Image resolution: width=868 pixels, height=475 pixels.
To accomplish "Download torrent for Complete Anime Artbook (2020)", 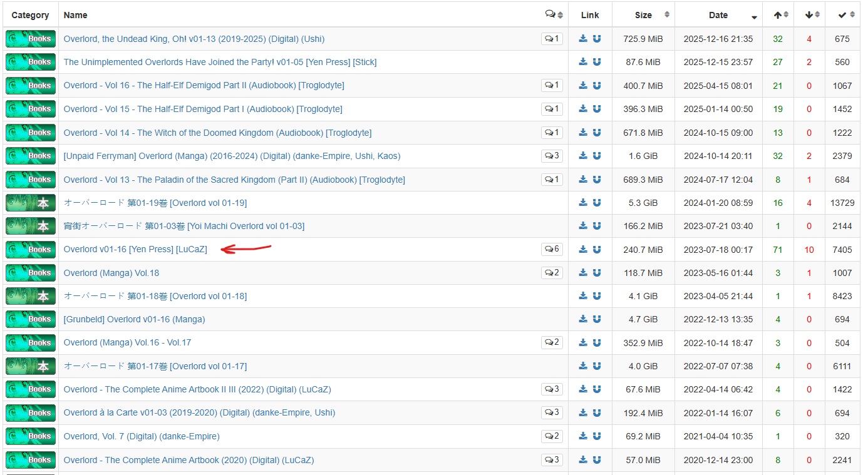I will click(583, 459).
